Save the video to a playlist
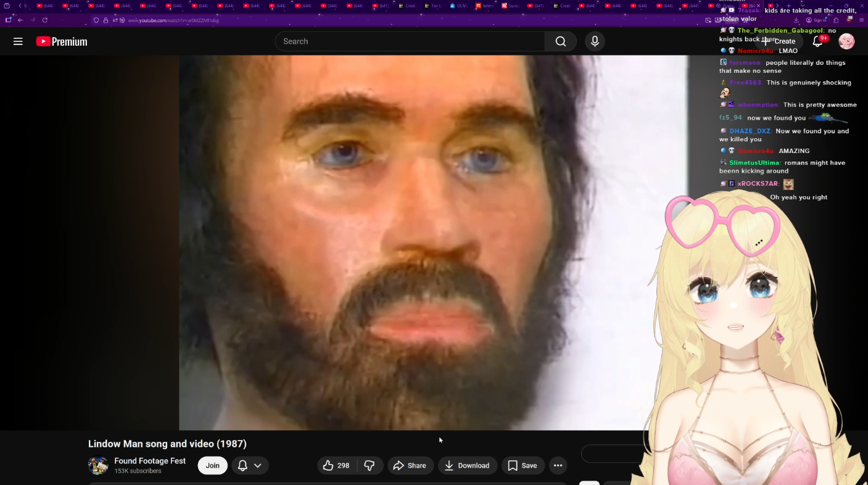This screenshot has height=485, width=868. [523, 465]
